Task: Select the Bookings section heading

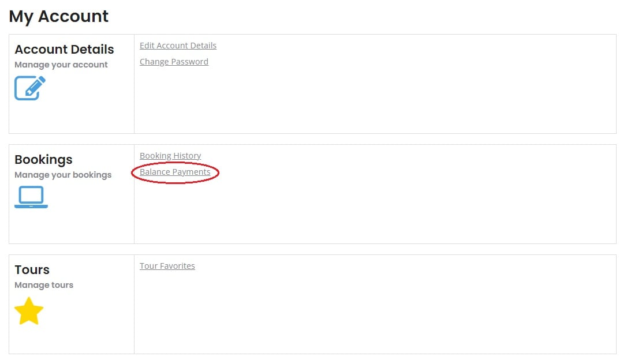Action: (x=43, y=159)
